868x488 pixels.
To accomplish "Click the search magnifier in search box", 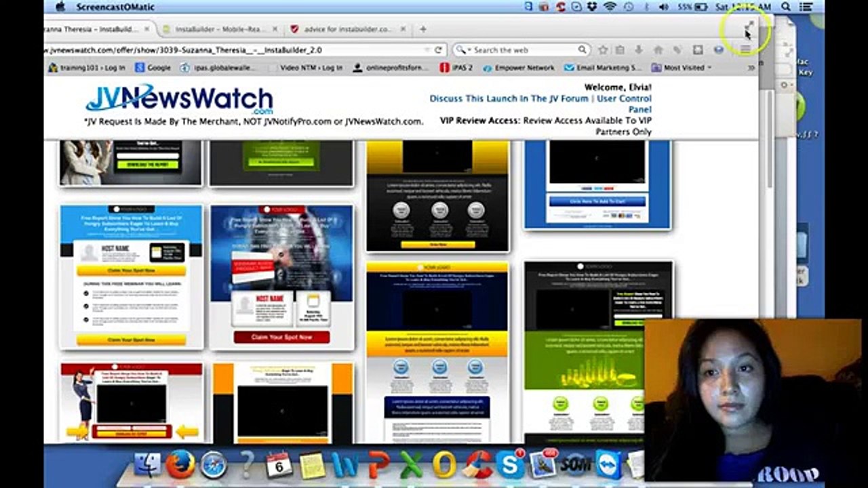I will click(582, 50).
